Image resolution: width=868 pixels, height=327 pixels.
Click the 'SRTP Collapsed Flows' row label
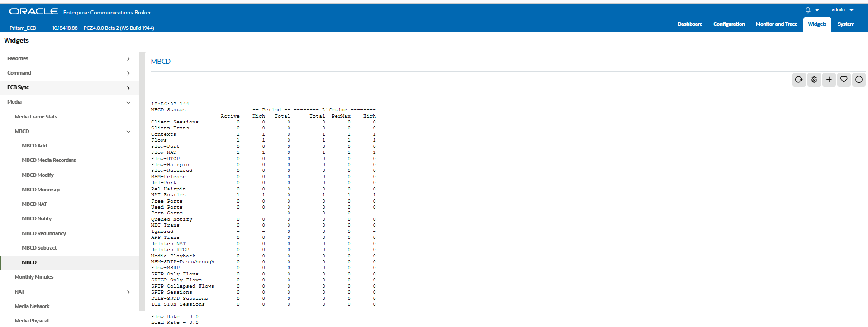(x=183, y=286)
